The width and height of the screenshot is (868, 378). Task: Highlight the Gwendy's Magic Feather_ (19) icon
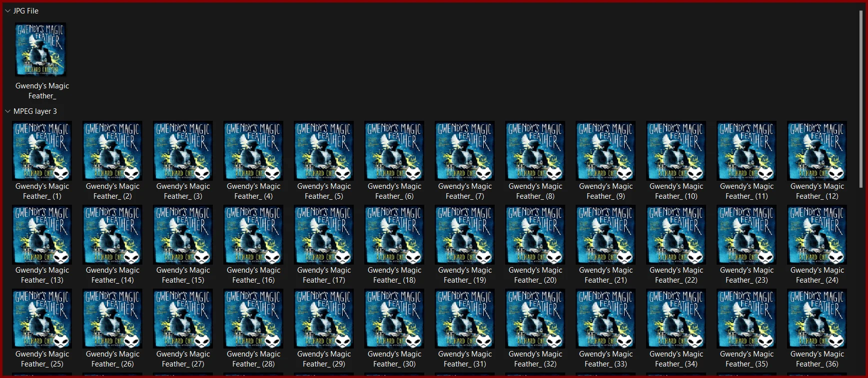(x=465, y=235)
